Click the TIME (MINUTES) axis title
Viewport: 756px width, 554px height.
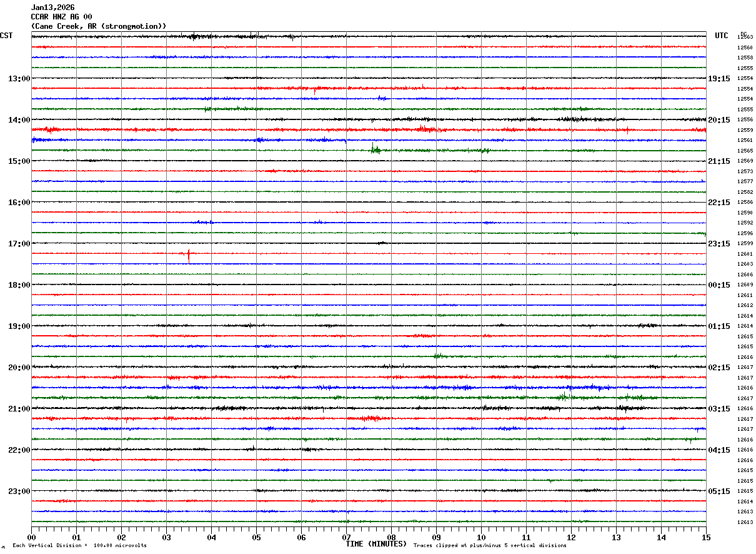(x=376, y=544)
